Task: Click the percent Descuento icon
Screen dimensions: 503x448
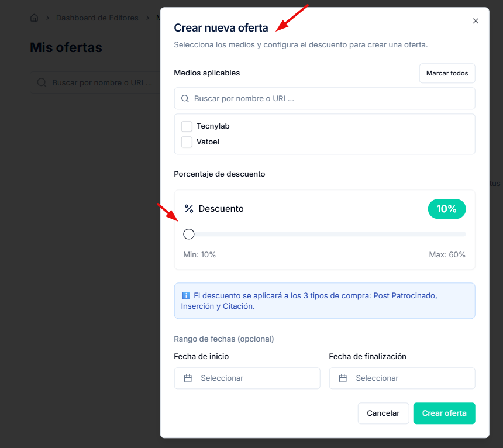Action: pyautogui.click(x=189, y=209)
